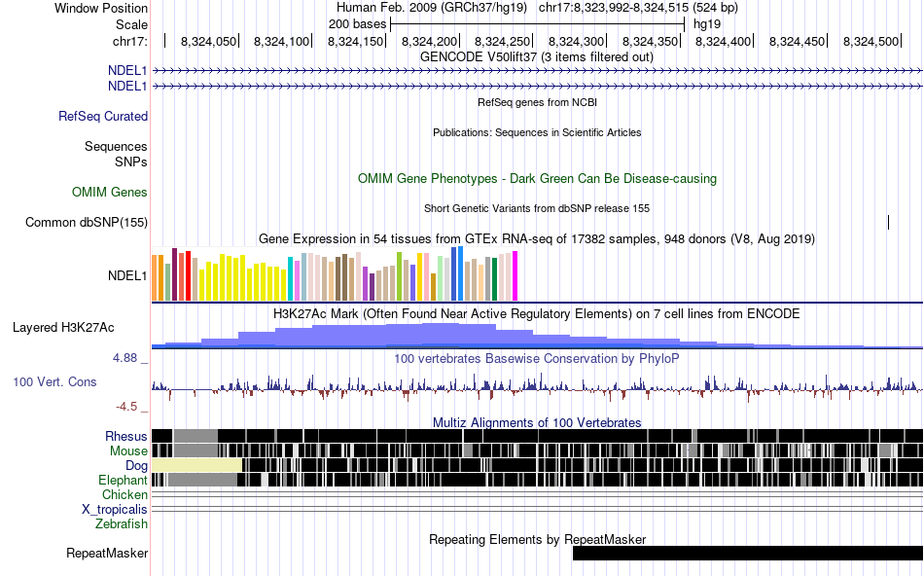Select the Zebrafish alignment label

click(x=122, y=523)
